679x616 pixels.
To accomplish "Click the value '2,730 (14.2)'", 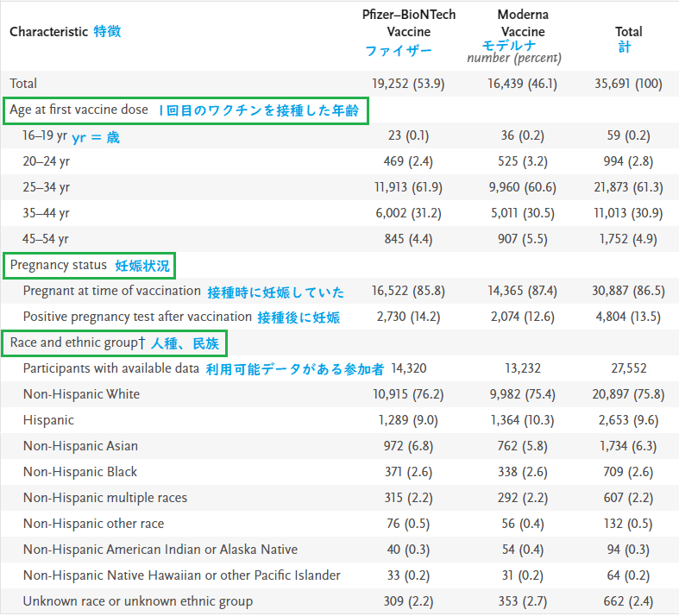I will tap(408, 317).
